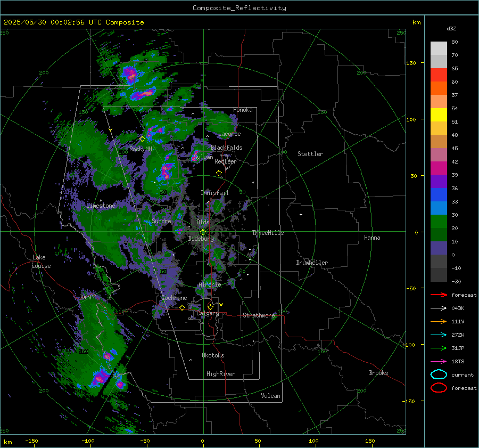Select the purple legend swatch

point(439,181)
